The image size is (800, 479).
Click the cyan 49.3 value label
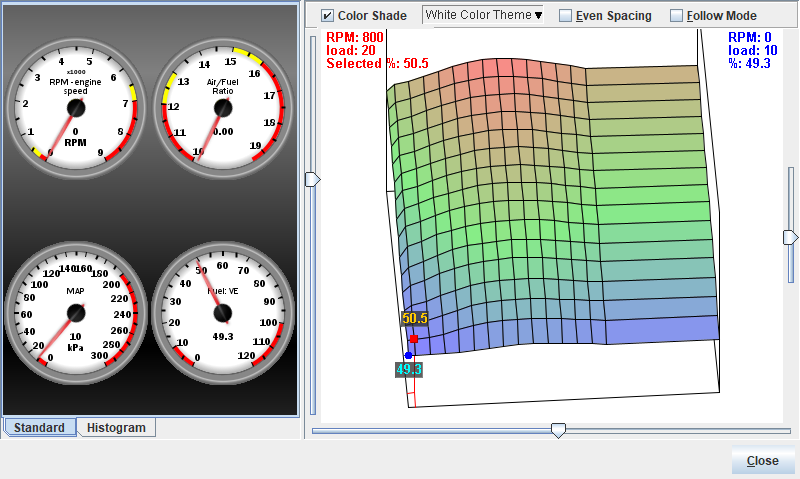(409, 369)
